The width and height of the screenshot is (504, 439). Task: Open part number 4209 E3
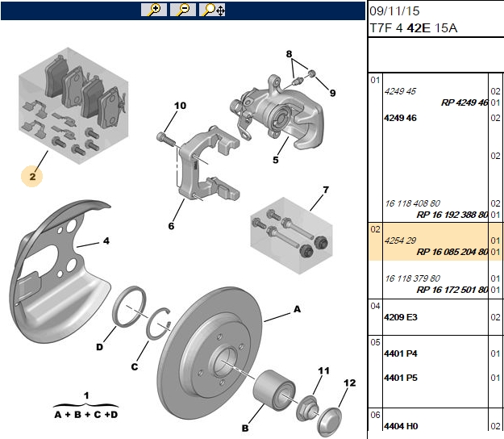(401, 317)
